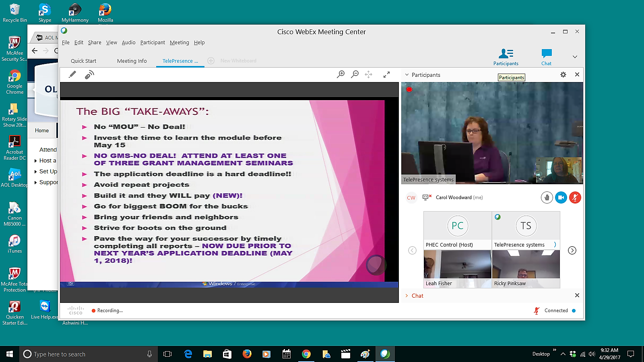This screenshot has width=644, height=362.
Task: Raise hand for Carol Woodward
Action: (547, 197)
